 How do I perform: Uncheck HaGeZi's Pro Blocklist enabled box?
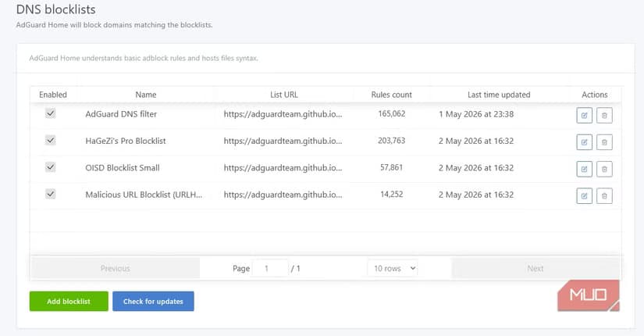(x=50, y=140)
